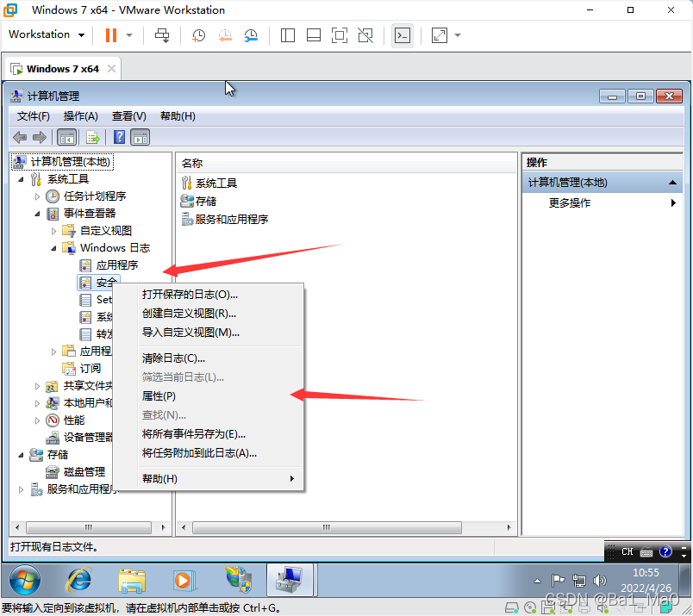Screen dimensions: 693x616
Task: Select 磁盘管理 in the tree
Action: click(84, 472)
